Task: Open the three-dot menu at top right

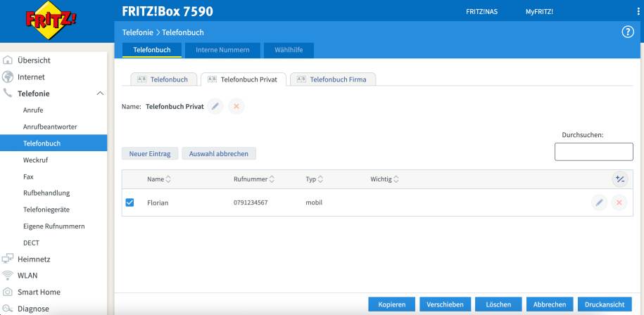Action: point(638,11)
